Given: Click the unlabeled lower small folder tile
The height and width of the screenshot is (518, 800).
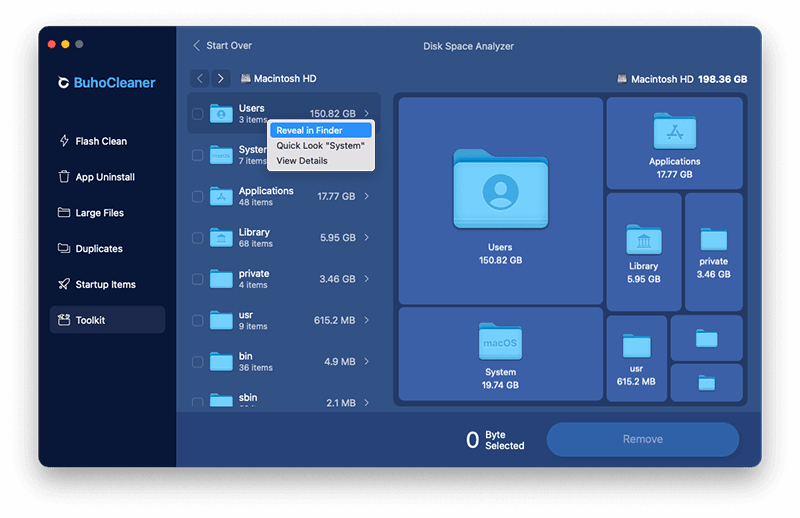Looking at the screenshot, I should (706, 382).
